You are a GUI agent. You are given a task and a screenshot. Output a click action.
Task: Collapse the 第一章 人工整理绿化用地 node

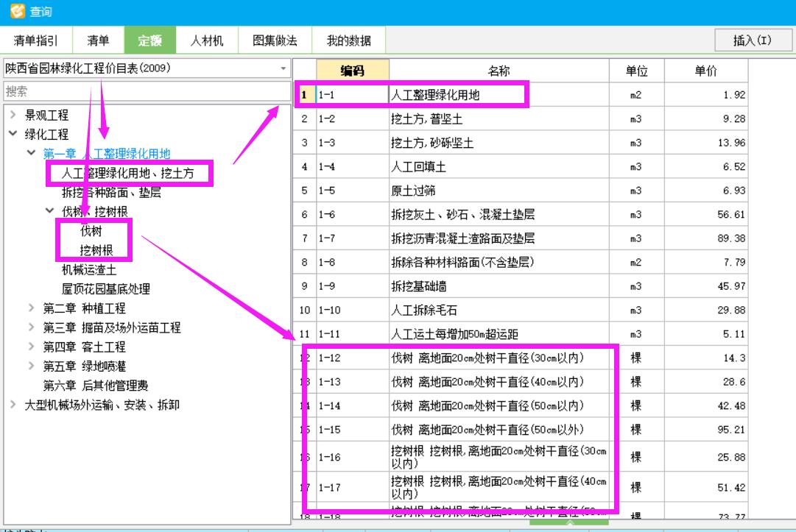click(x=32, y=153)
